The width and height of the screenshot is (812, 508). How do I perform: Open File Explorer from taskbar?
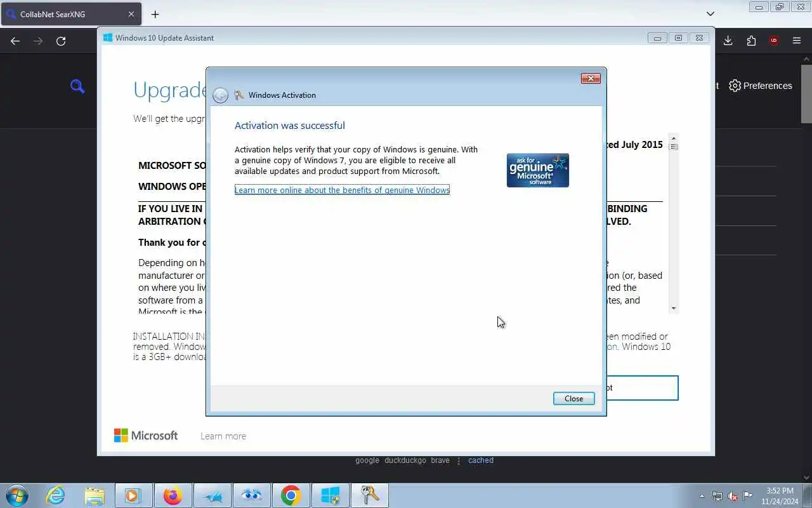click(95, 495)
